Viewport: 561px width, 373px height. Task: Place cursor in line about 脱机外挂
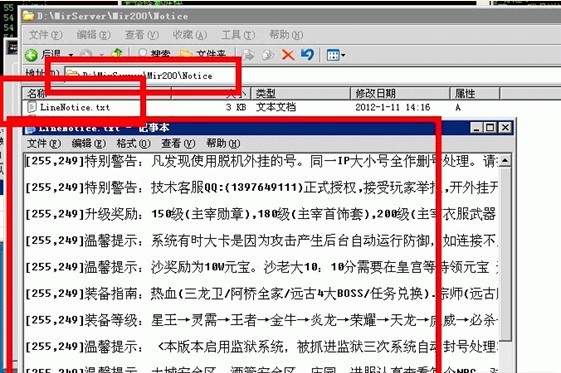tap(262, 161)
